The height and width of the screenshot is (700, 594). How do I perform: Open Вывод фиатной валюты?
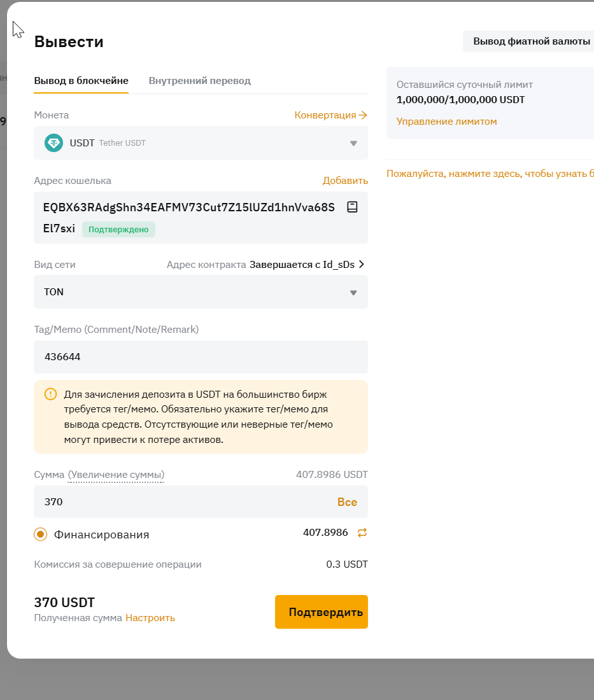click(x=531, y=41)
